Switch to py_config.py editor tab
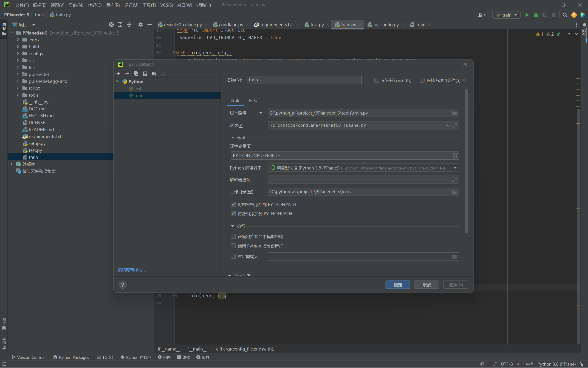588x368 pixels. pos(386,25)
